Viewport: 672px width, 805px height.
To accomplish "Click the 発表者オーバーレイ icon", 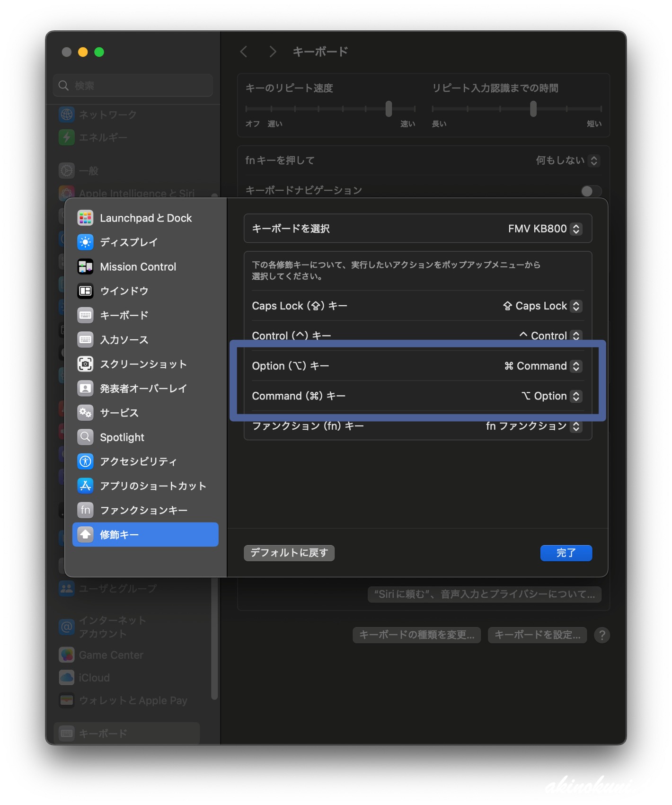I will (x=85, y=389).
